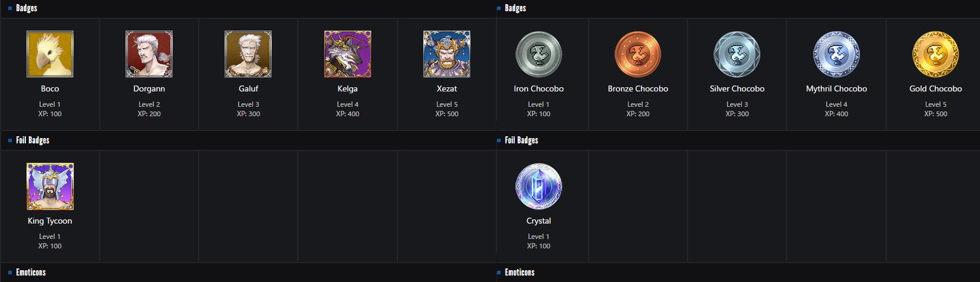Viewport: 980px width, 282px height.
Task: Click the Mythril Chocobo coin badge
Action: (836, 54)
